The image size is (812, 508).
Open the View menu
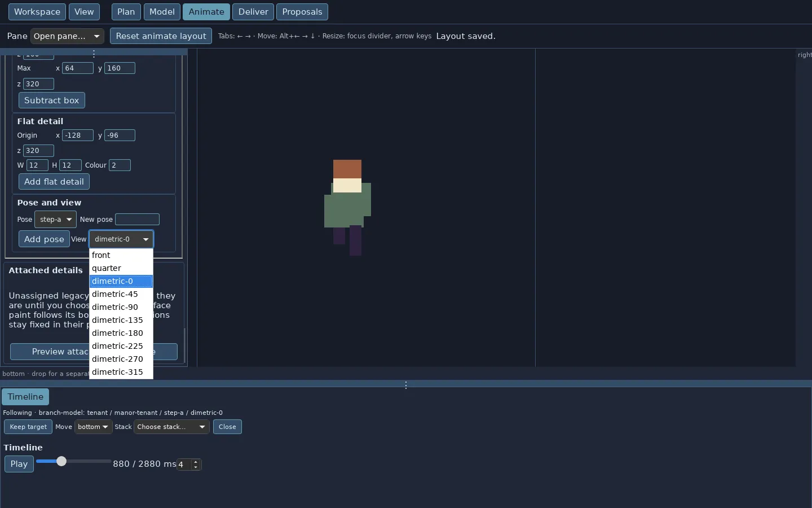84,12
